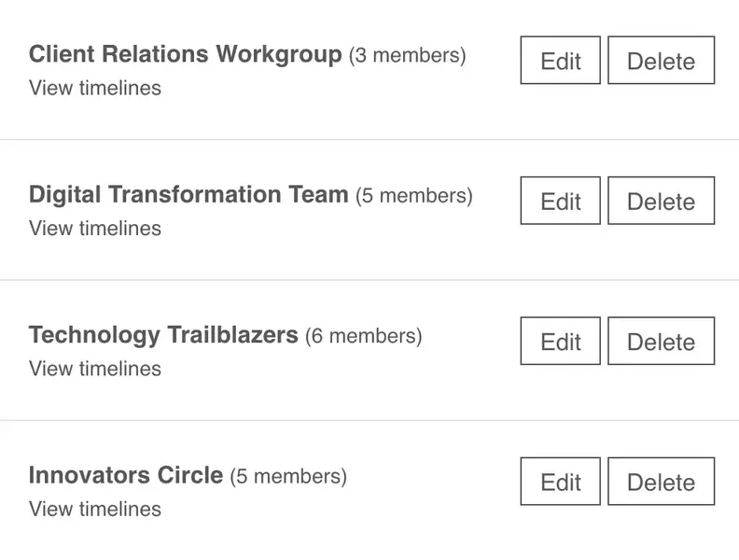Edit the Client Relations Workgroup
The width and height of the screenshot is (739, 560).
tap(560, 61)
